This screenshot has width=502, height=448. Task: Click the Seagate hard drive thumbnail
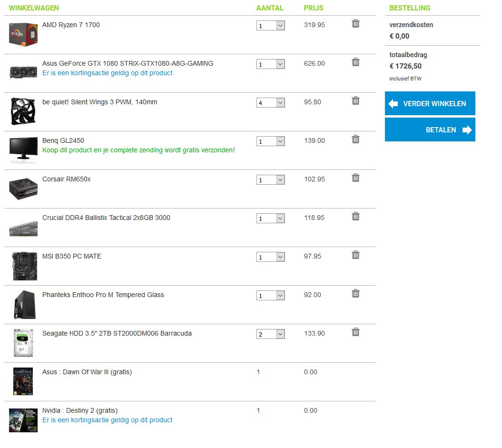click(x=23, y=343)
